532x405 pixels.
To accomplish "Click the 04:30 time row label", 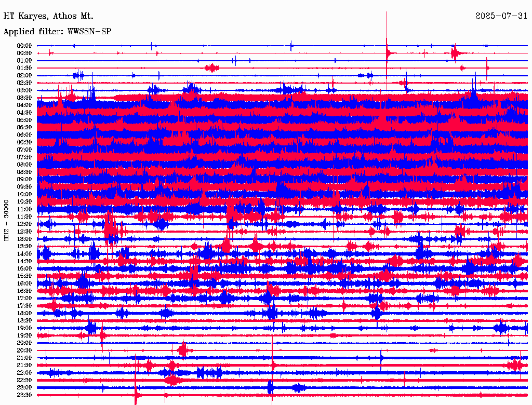I will (24, 113).
